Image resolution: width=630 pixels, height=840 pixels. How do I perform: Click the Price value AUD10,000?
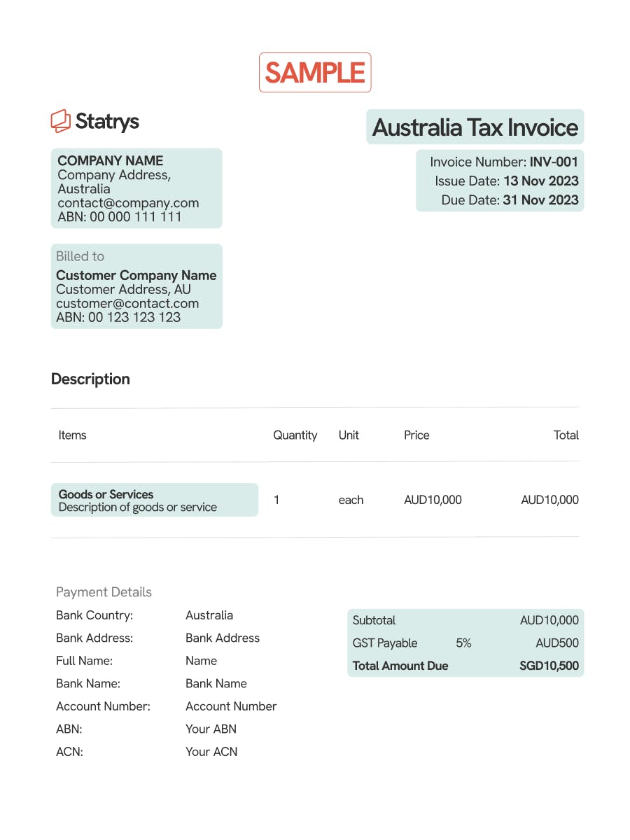(x=433, y=500)
